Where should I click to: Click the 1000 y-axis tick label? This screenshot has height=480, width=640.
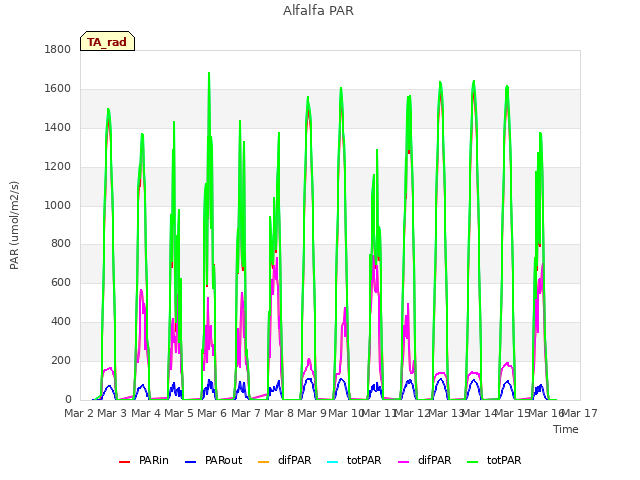coord(58,205)
